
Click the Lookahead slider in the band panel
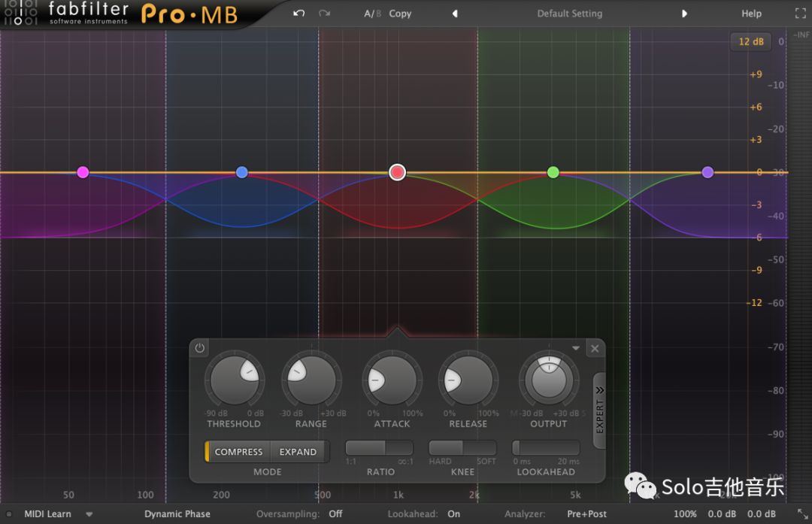(x=546, y=447)
